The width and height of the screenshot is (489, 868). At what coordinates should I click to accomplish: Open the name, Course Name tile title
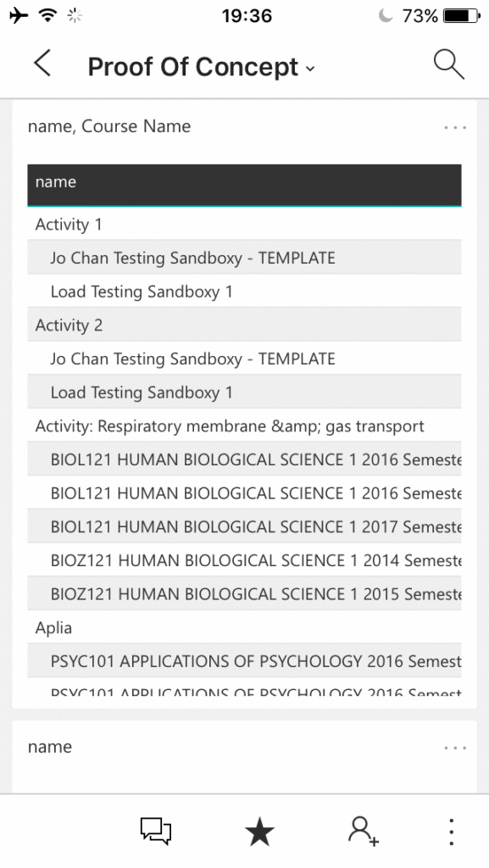pyautogui.click(x=109, y=126)
